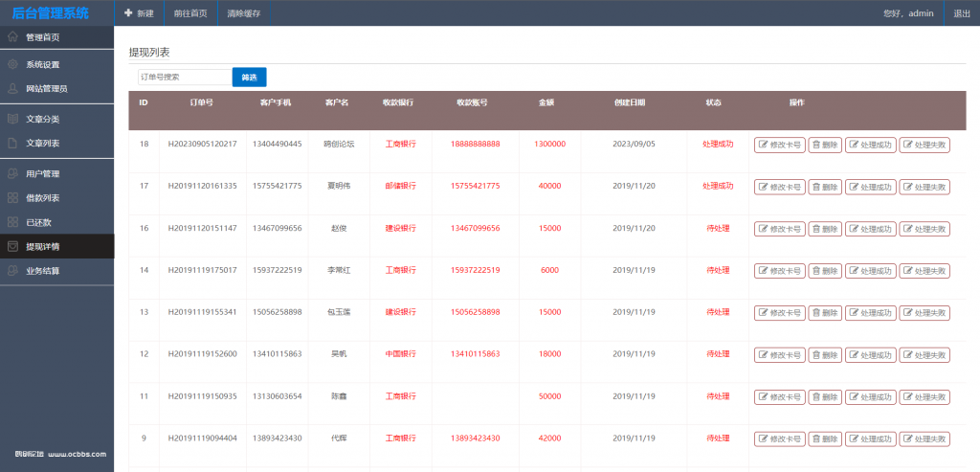Click the 后台管理系统 title
The width and height of the screenshot is (980, 472).
point(51,12)
